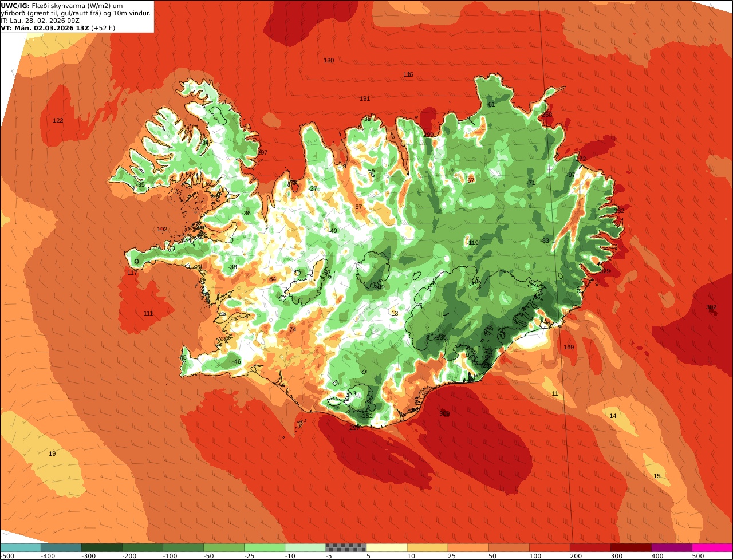Click the '500' legend scale label
The height and width of the screenshot is (560, 733).
click(697, 556)
